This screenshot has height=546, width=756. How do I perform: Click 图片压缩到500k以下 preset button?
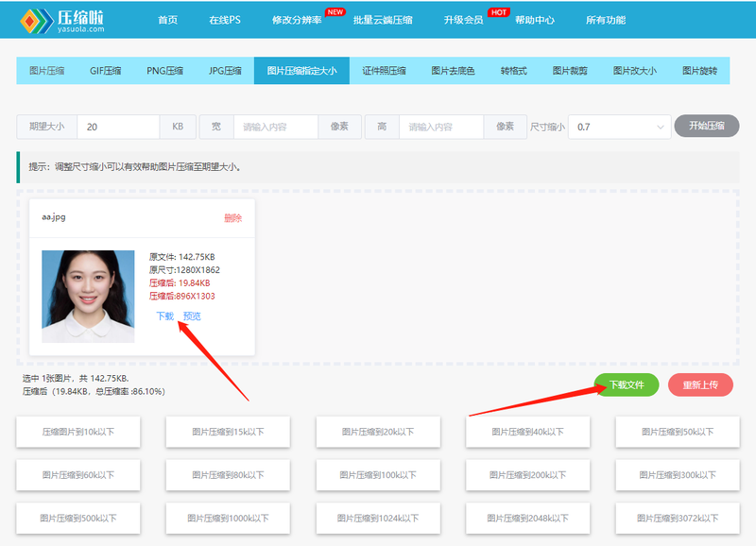pyautogui.click(x=78, y=518)
